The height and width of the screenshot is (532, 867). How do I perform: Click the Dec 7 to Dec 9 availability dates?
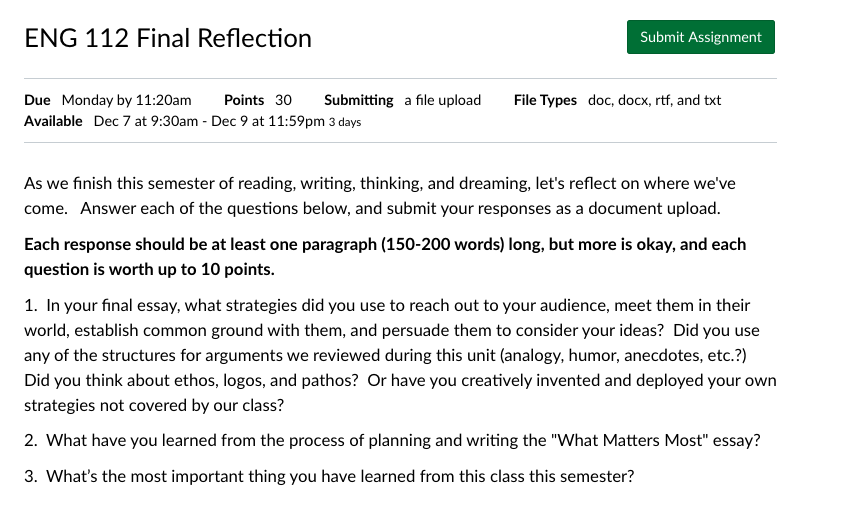tap(209, 121)
